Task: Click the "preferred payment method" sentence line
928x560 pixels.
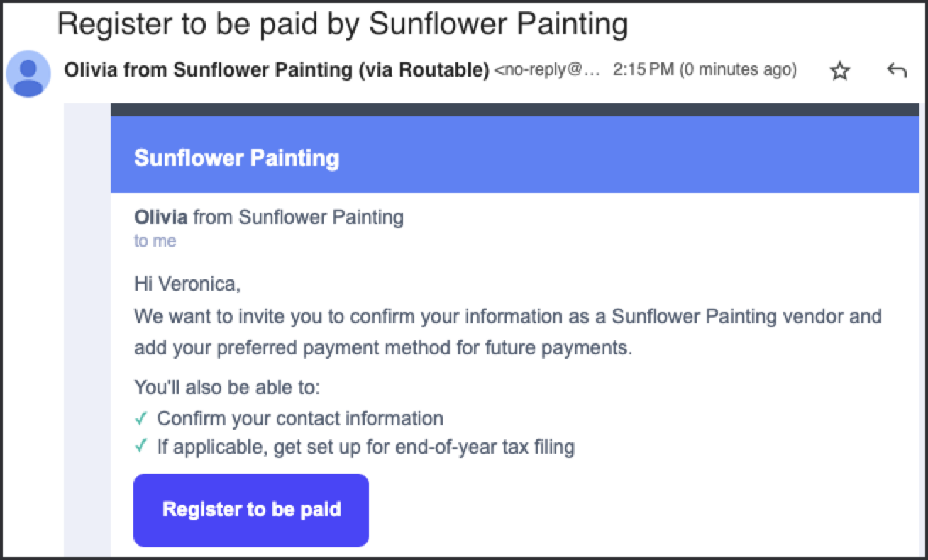Action: click(x=383, y=349)
